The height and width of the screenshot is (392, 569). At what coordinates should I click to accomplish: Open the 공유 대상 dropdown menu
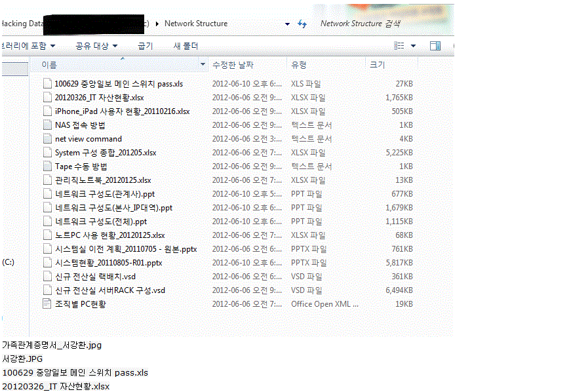[x=96, y=46]
